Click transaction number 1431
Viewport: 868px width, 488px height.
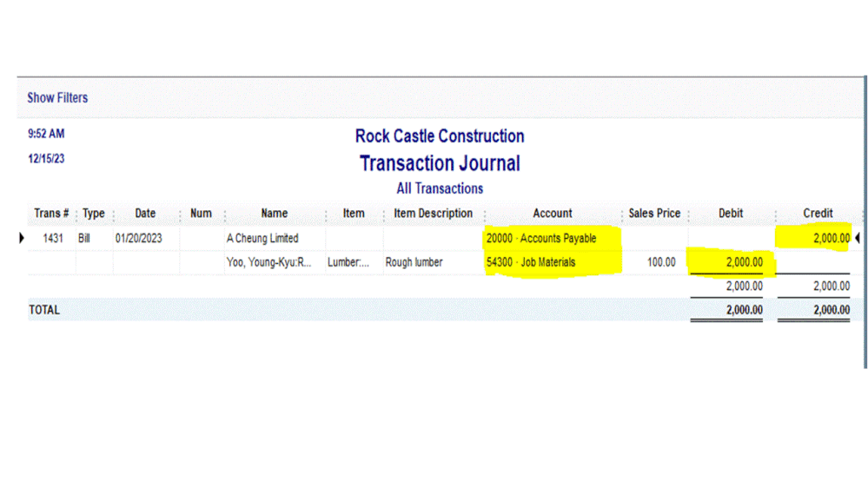pyautogui.click(x=53, y=239)
